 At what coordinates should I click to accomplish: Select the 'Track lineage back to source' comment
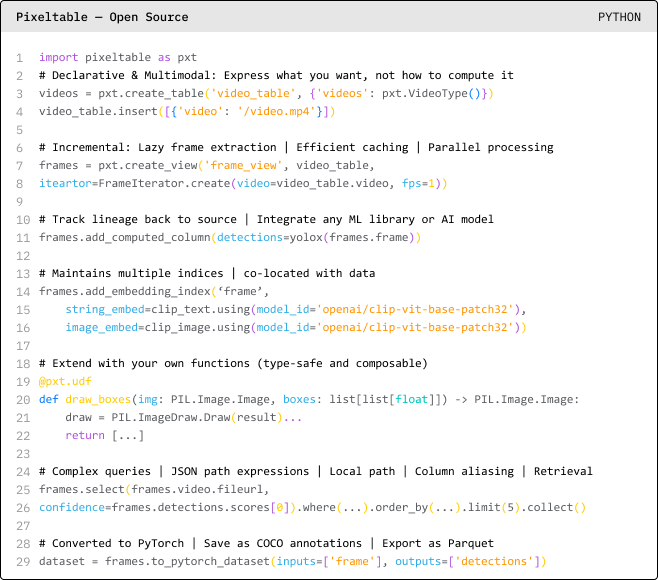click(x=266, y=219)
